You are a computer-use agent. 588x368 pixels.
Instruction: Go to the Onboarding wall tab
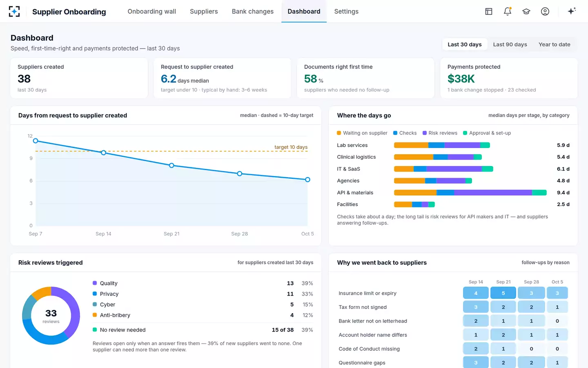click(152, 11)
